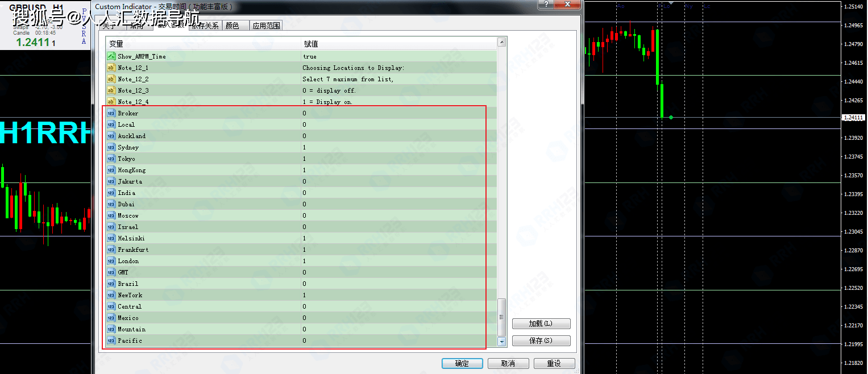Click the 确定 button to confirm
868x374 pixels.
[x=462, y=363]
